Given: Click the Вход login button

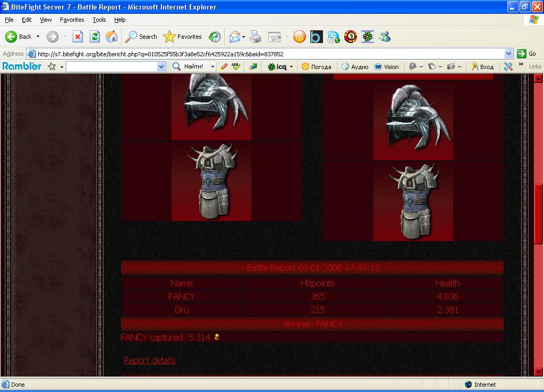Looking at the screenshot, I should tap(482, 66).
